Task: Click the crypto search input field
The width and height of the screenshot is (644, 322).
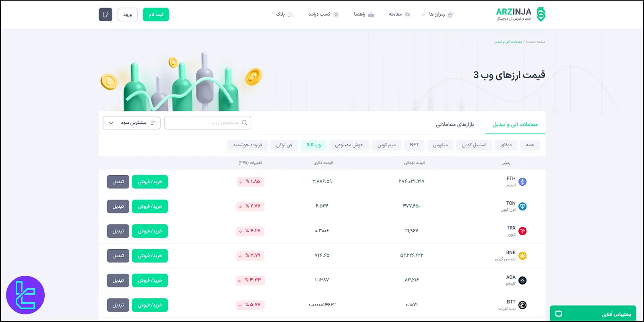Action: click(x=208, y=123)
